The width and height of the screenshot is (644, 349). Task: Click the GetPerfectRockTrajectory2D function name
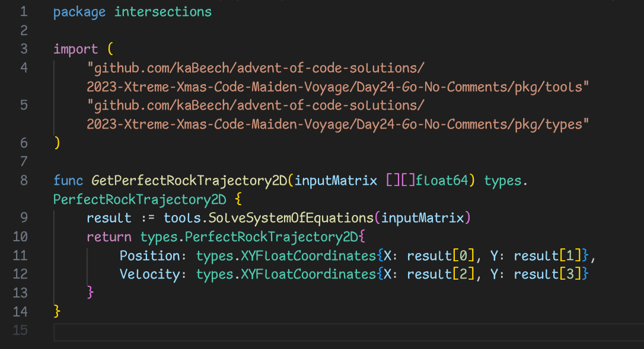pos(189,180)
